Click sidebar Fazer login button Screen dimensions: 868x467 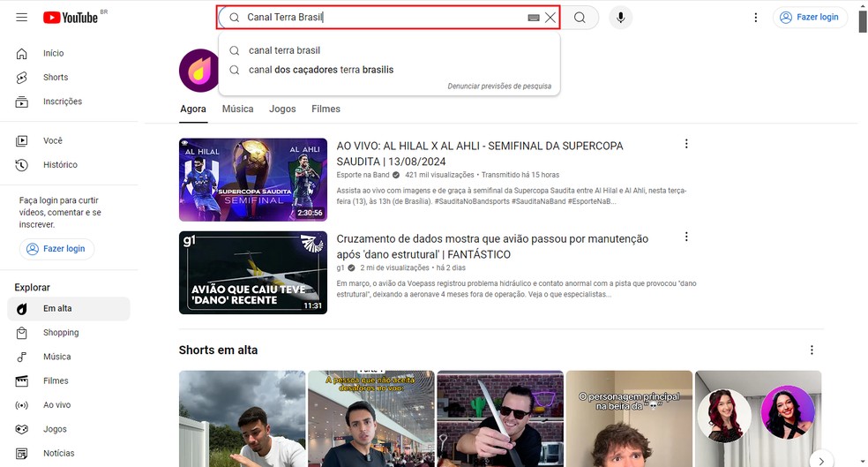(x=57, y=249)
